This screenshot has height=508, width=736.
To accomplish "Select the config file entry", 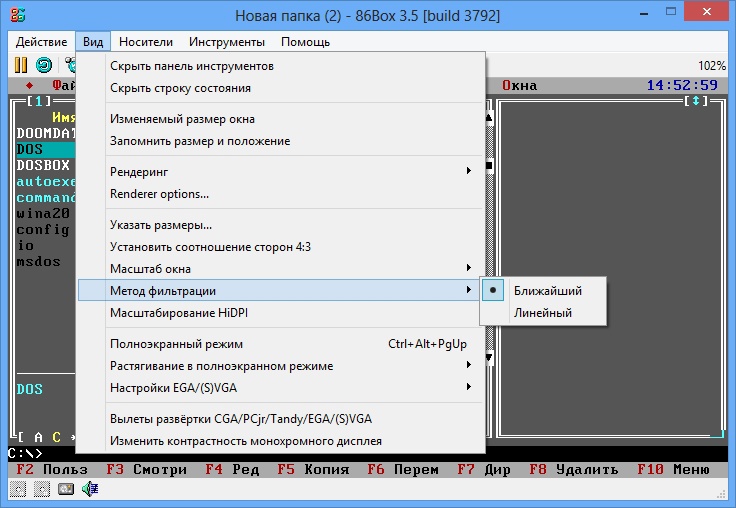I will pos(43,230).
